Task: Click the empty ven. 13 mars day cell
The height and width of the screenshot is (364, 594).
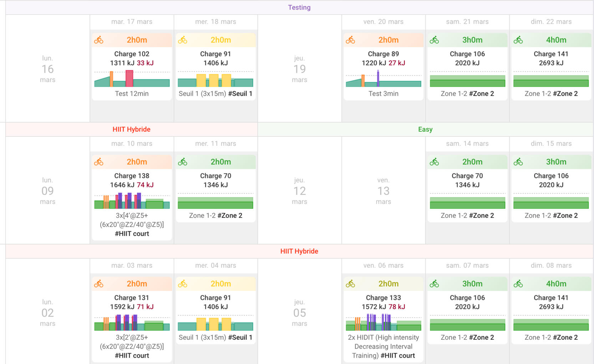Action: tap(384, 190)
